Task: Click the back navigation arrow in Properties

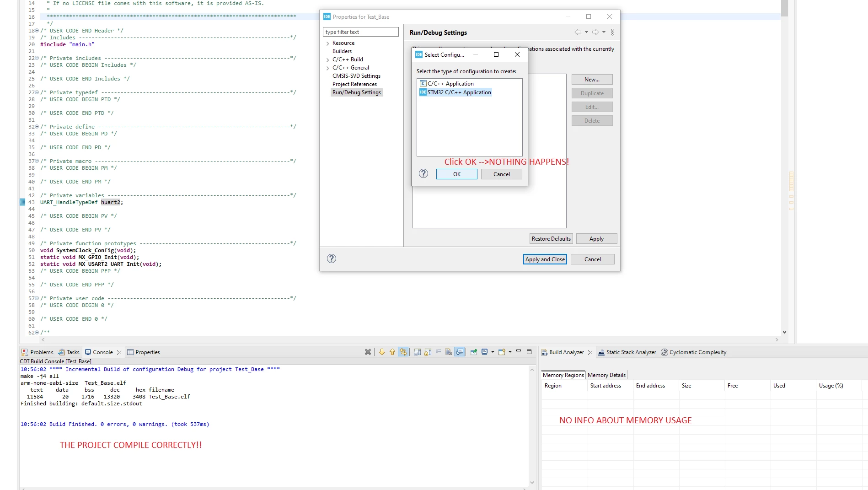Action: pos(578,32)
